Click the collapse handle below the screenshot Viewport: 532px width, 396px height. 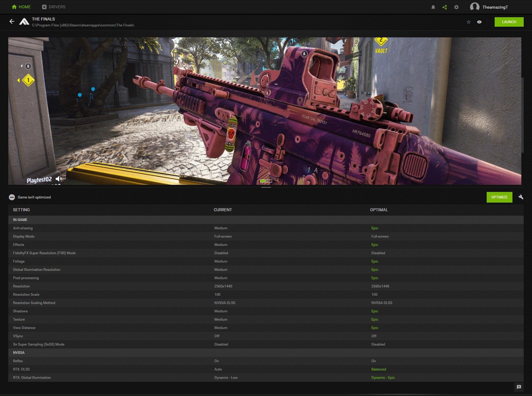point(266,187)
